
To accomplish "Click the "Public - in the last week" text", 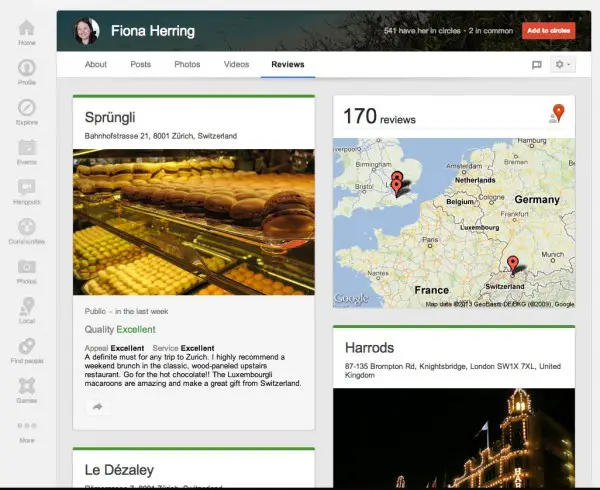I will click(x=126, y=311).
